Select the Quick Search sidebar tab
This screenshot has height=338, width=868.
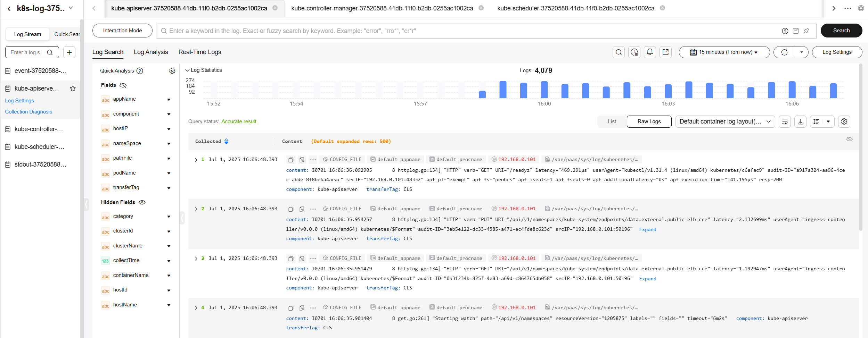coord(67,34)
